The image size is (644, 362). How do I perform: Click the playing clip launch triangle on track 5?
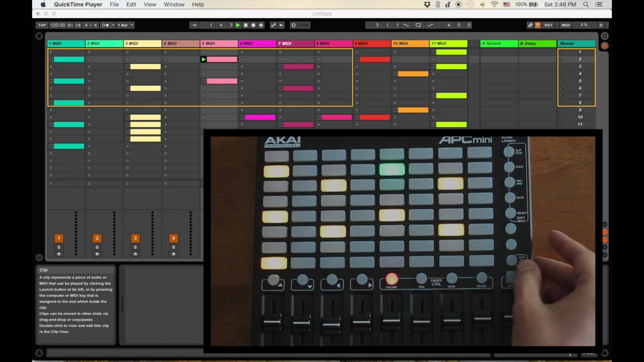click(203, 59)
